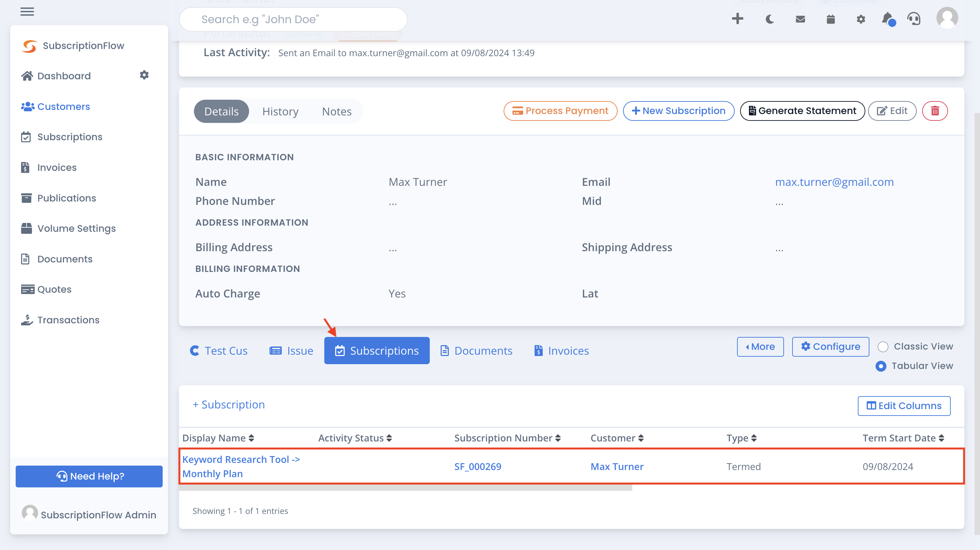The image size is (980, 550).
Task: Click max.turner@gmail.com email link
Action: point(834,182)
